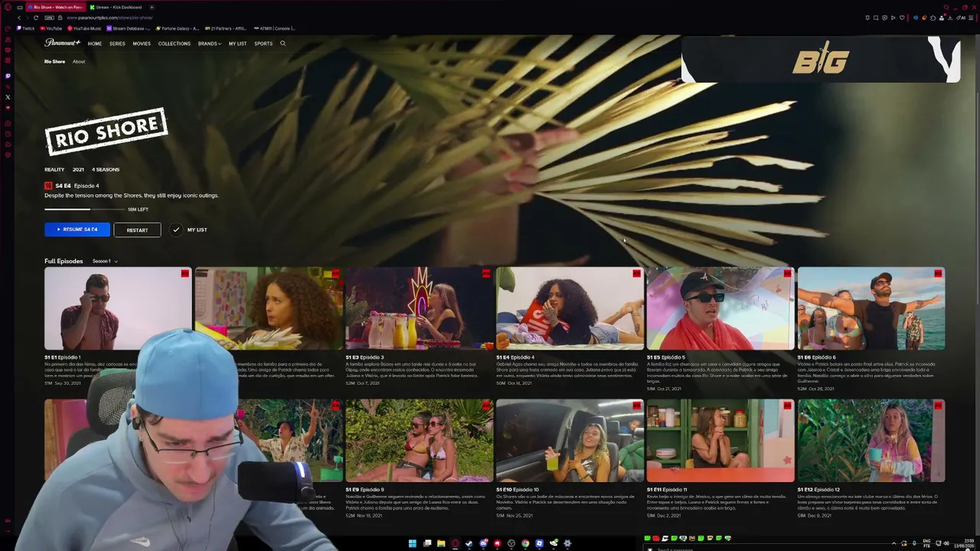Open the Fortune Galaxy bookmark
980x551 pixels.
click(x=177, y=28)
